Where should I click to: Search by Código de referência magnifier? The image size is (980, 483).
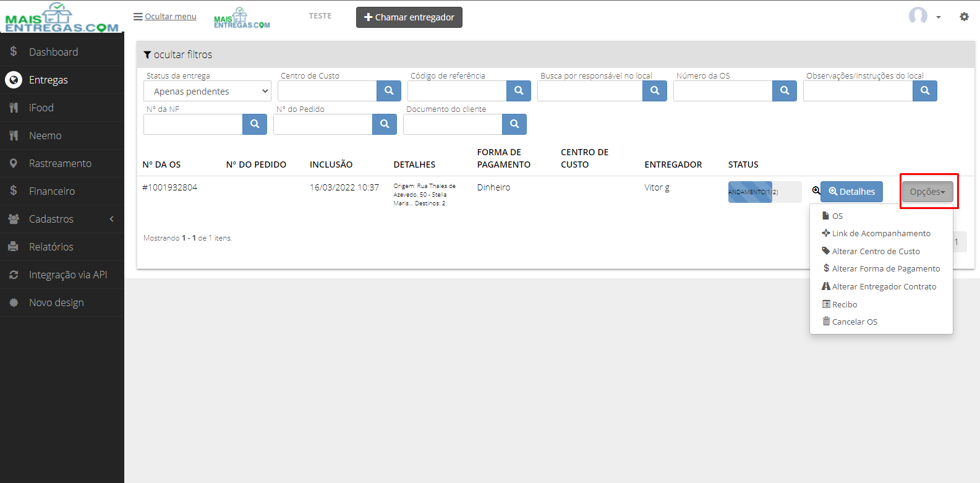tap(519, 91)
